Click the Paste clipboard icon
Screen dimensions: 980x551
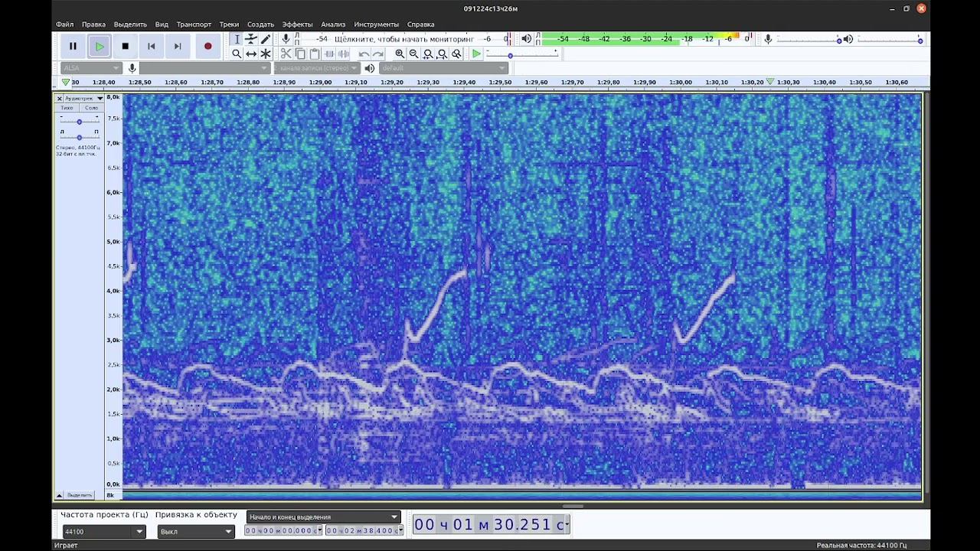point(315,54)
